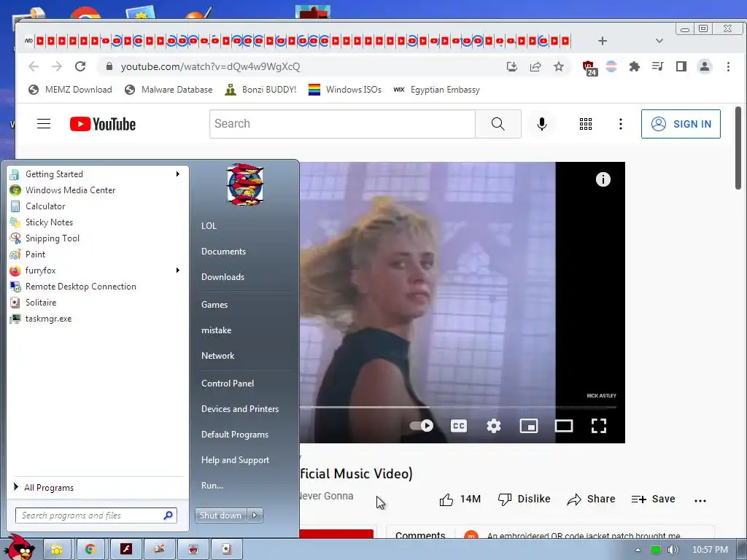
Task: Toggle closed captions CC button
Action: [459, 426]
